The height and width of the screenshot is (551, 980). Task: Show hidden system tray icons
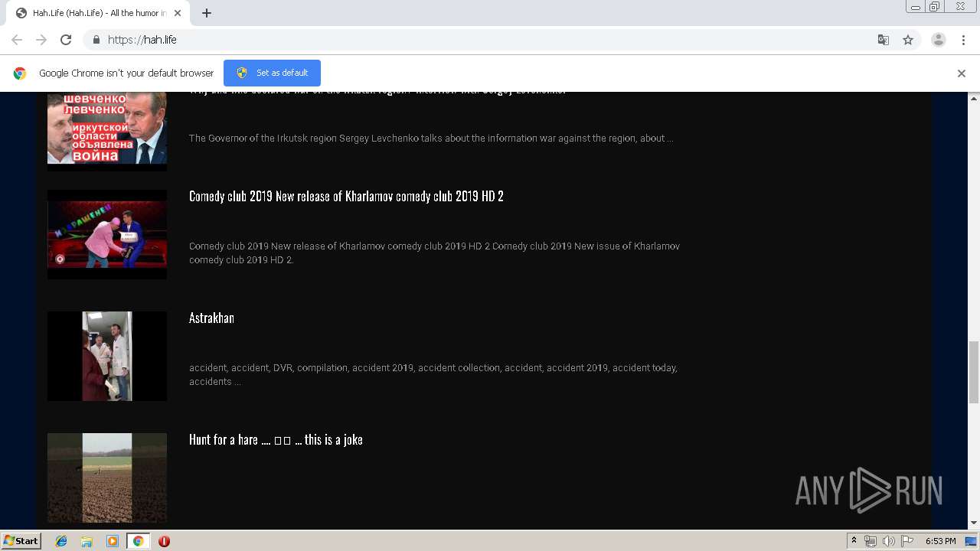pos(854,541)
